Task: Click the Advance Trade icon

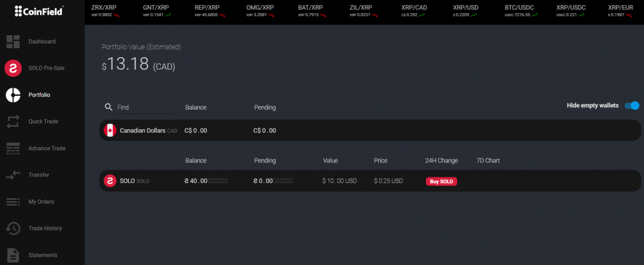Action: [x=13, y=148]
